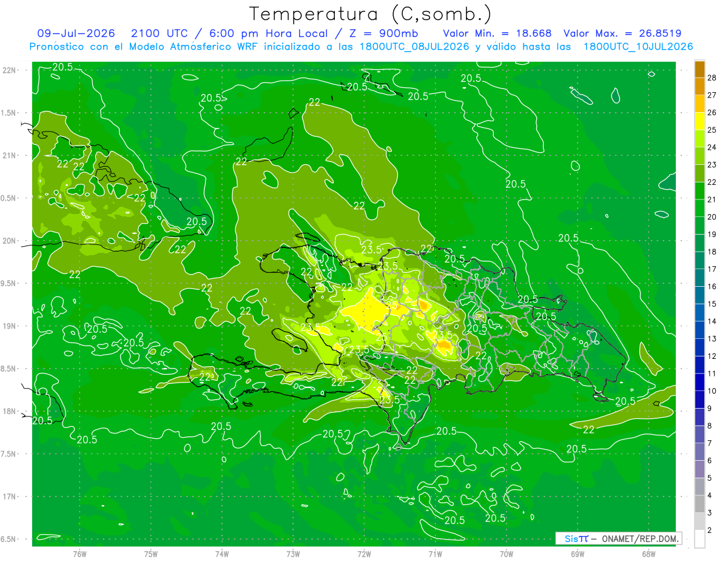Click the '76W' longitude label
Viewport: 728px width, 562px height.
(x=79, y=554)
